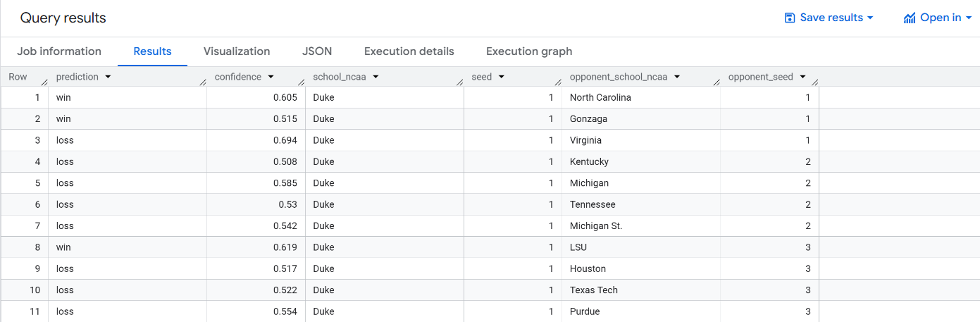Click the opponent_school_ncaa column header
This screenshot has width=980, height=322.
coord(619,77)
